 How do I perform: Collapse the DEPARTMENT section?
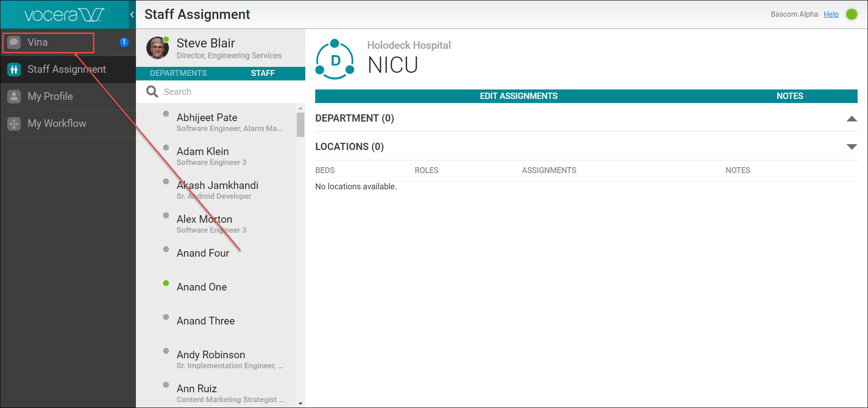852,118
